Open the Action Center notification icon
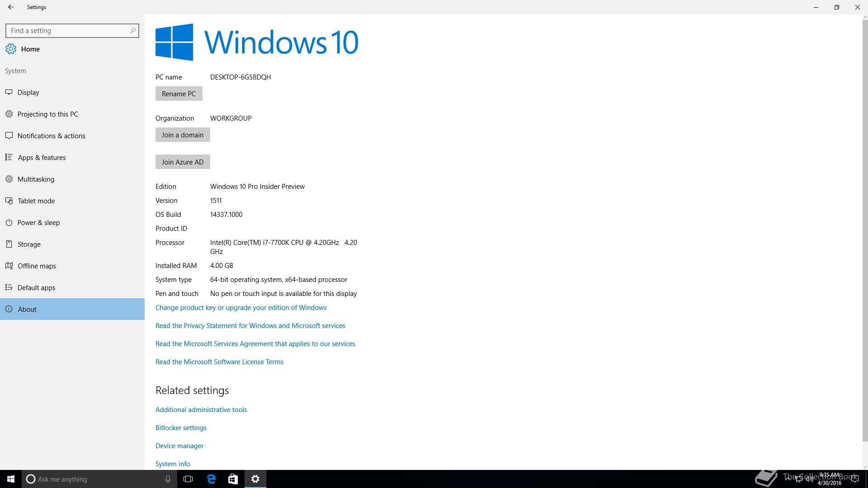 tap(854, 479)
